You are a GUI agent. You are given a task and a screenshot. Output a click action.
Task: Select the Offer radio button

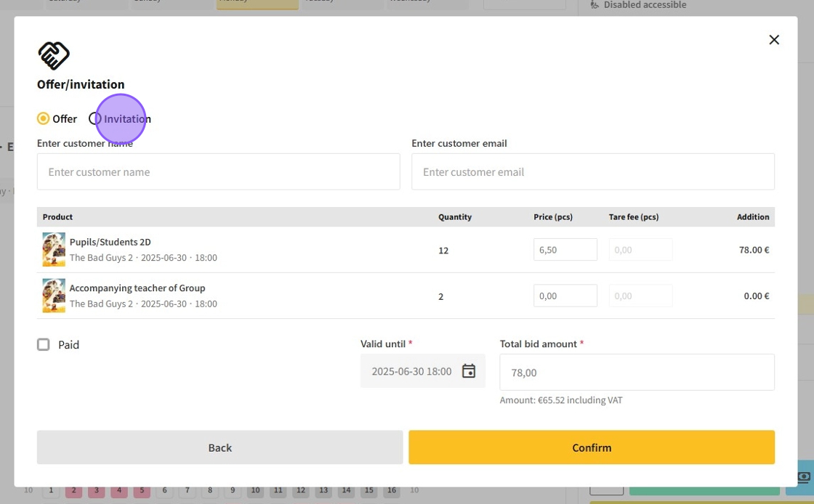point(44,118)
